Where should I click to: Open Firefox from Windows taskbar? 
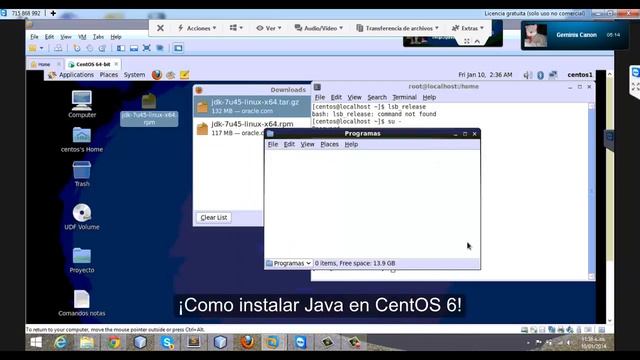[x=247, y=342]
